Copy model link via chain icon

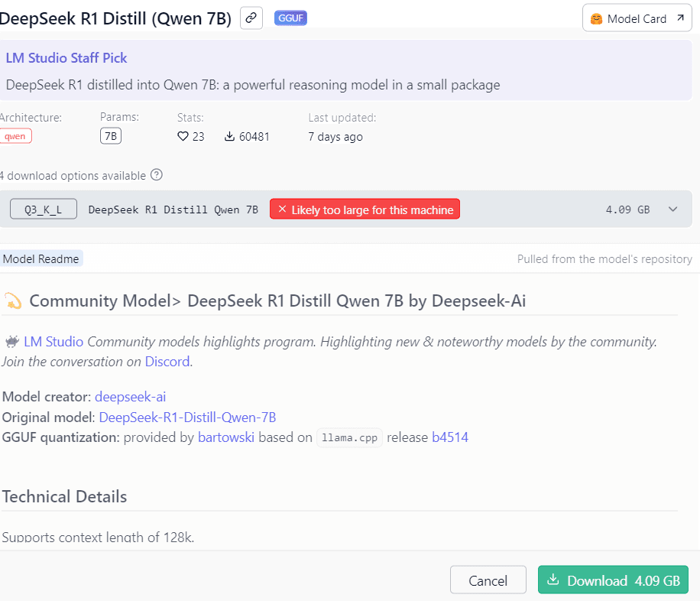coord(251,18)
